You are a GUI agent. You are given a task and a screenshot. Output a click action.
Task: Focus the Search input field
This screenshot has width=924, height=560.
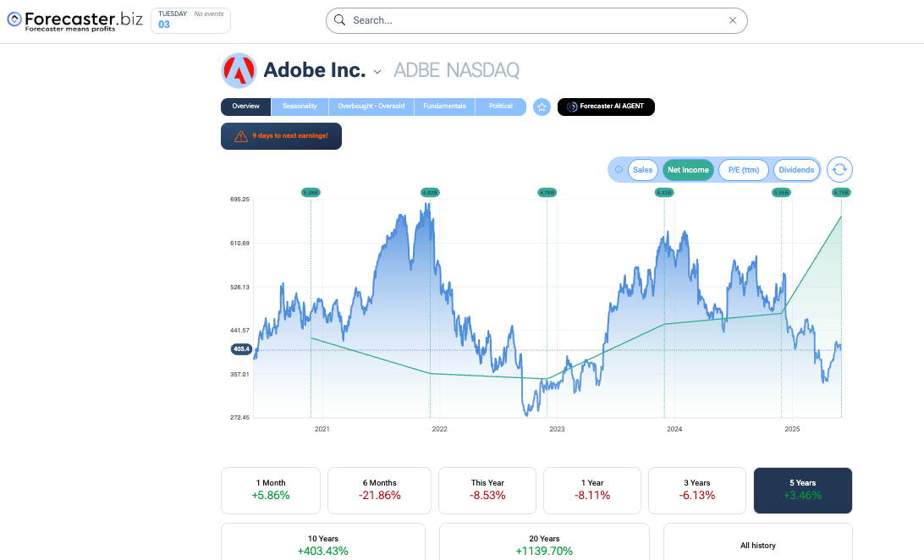coord(533,20)
